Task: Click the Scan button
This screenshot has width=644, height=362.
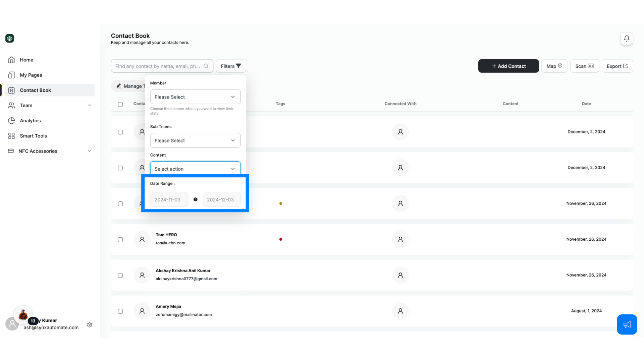Action: [585, 66]
